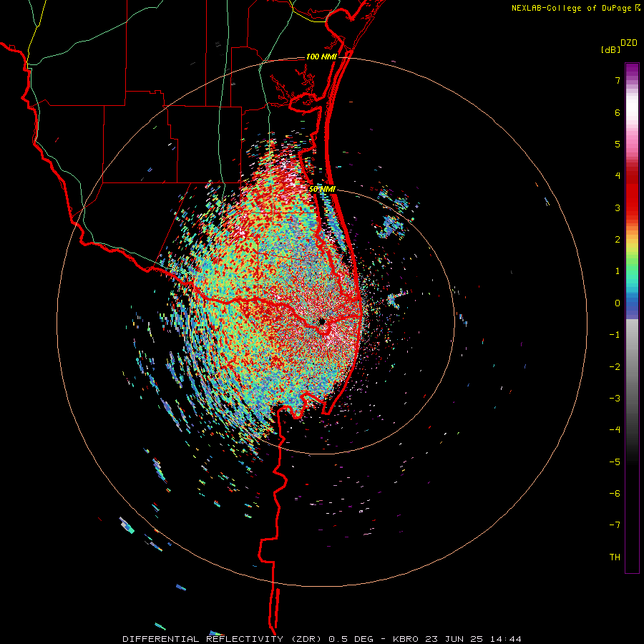Click the TH threshold label on the scale
The width and height of the screenshot is (644, 644).
click(615, 557)
